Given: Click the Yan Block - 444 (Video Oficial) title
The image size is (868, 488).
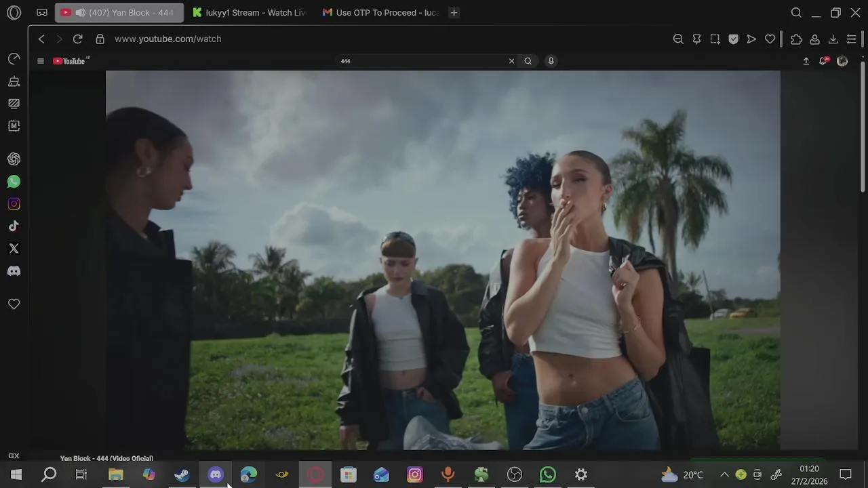Looking at the screenshot, I should click(106, 458).
